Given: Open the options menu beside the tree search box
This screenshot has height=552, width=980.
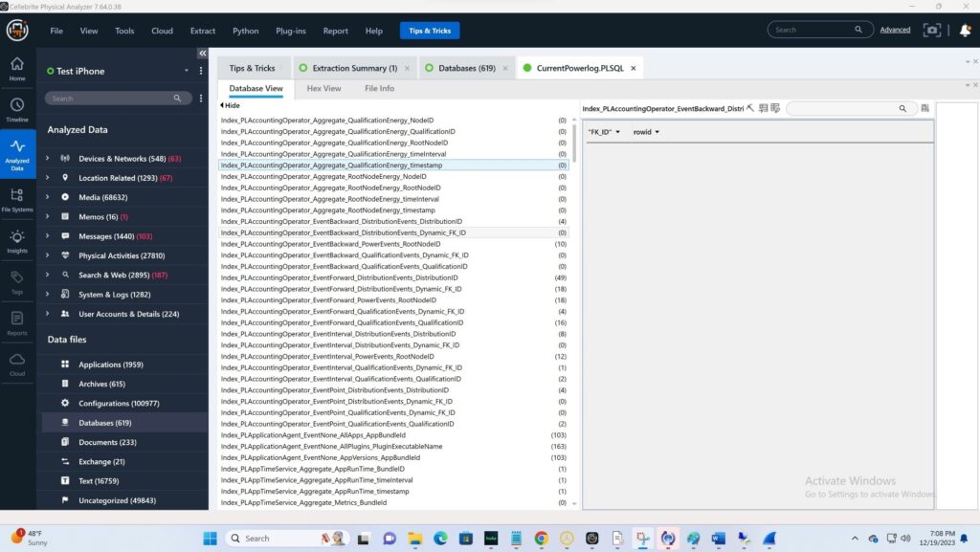Looking at the screenshot, I should 201,98.
